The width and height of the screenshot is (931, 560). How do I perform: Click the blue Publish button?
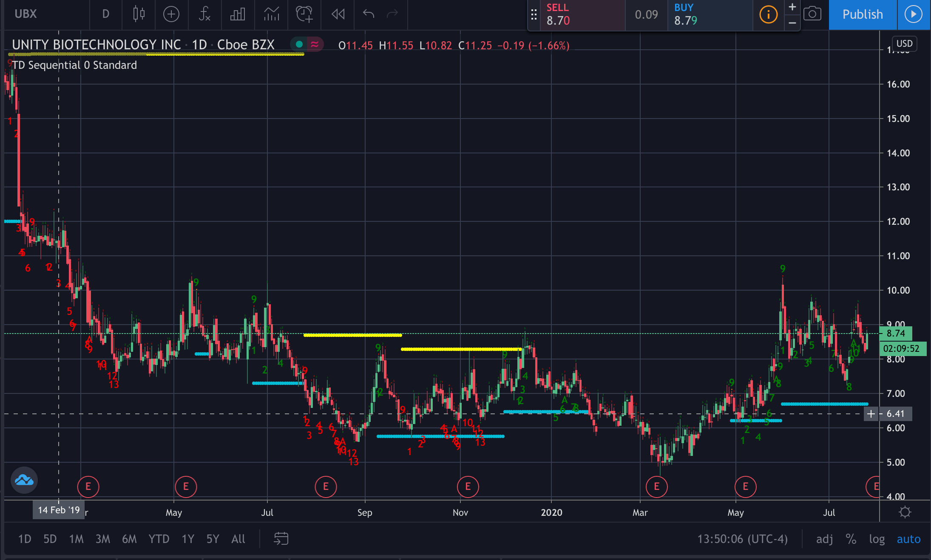[x=863, y=14]
